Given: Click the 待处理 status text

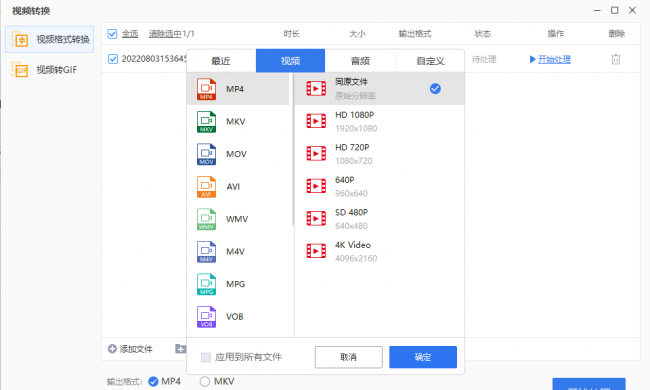Looking at the screenshot, I should pos(484,59).
